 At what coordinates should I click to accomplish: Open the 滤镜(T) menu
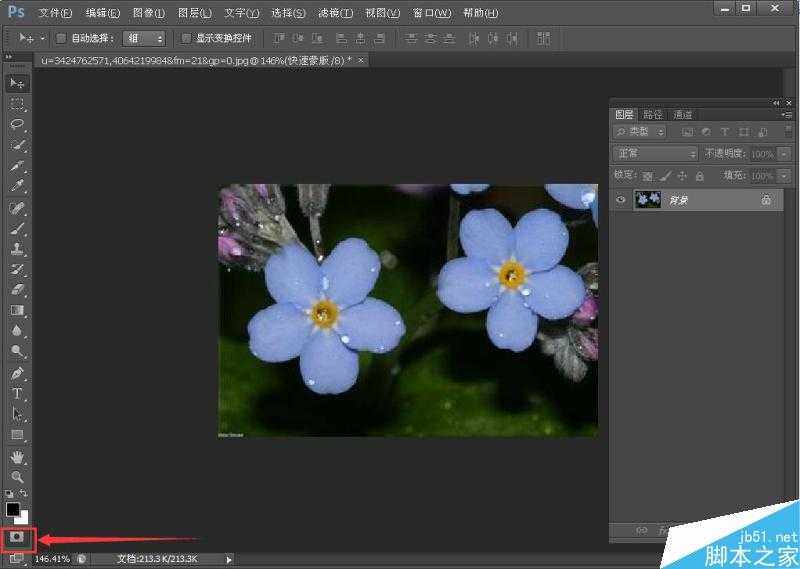coord(335,13)
